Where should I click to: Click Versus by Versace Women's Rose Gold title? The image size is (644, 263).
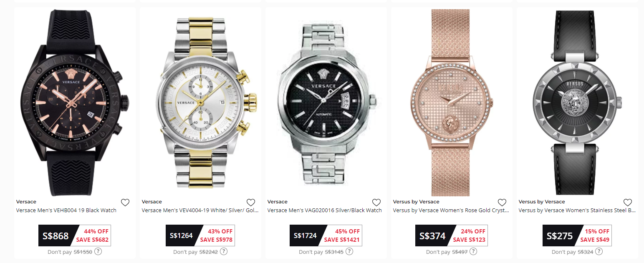(x=451, y=210)
